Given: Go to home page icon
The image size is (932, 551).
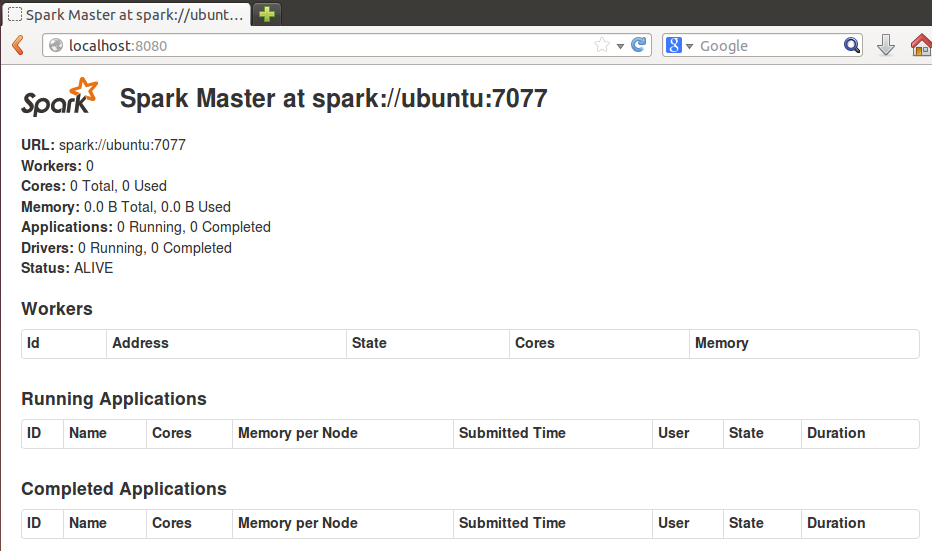Looking at the screenshot, I should tap(921, 45).
